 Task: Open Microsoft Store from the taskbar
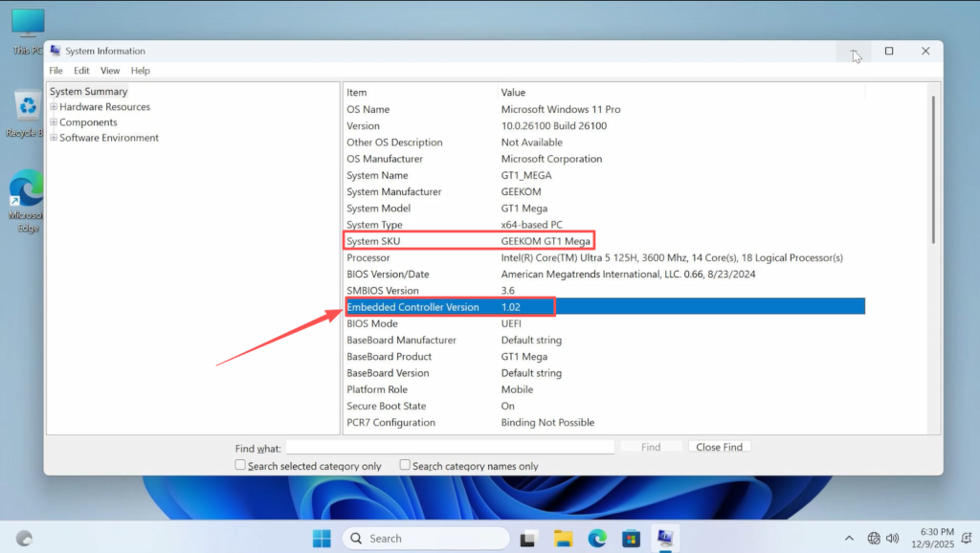631,539
